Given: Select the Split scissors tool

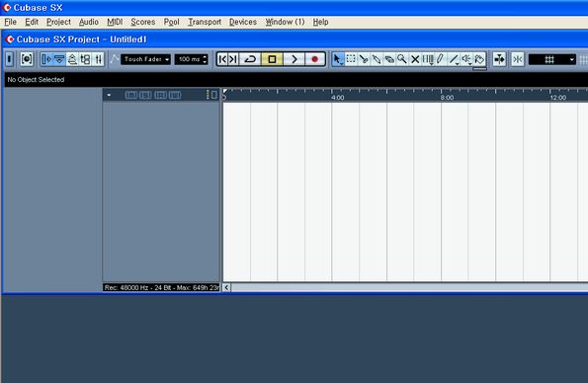Looking at the screenshot, I should click(x=363, y=59).
